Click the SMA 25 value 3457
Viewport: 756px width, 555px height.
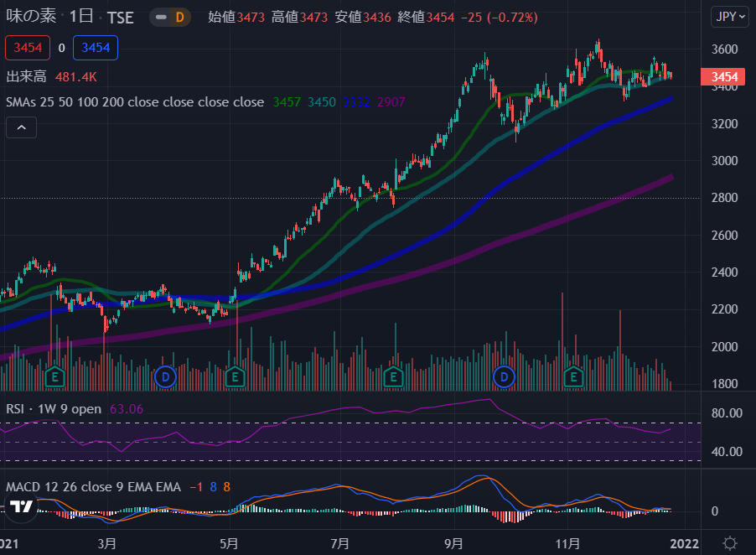tap(287, 102)
